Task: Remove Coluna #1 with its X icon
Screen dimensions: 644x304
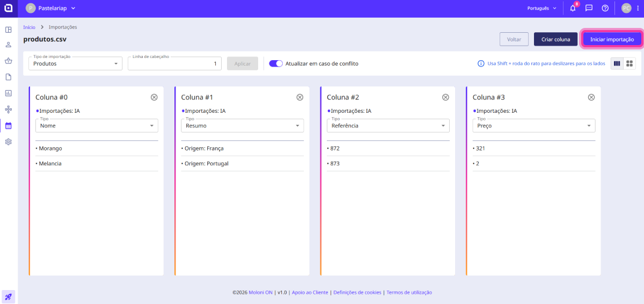Action: [300, 97]
